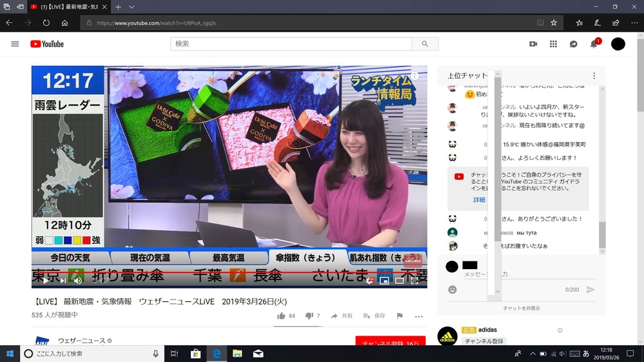This screenshot has height=362, width=644.
Task: Open reading view icon in address bar
Action: point(540,23)
